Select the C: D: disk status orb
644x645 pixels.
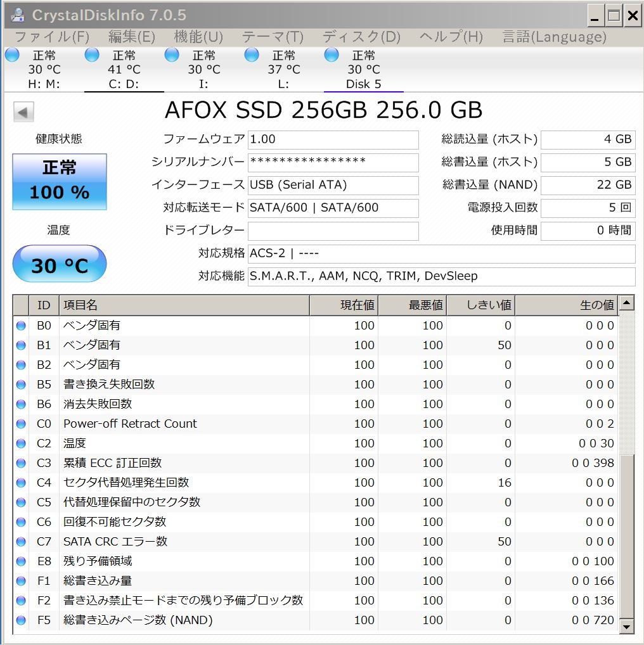pos(92,54)
